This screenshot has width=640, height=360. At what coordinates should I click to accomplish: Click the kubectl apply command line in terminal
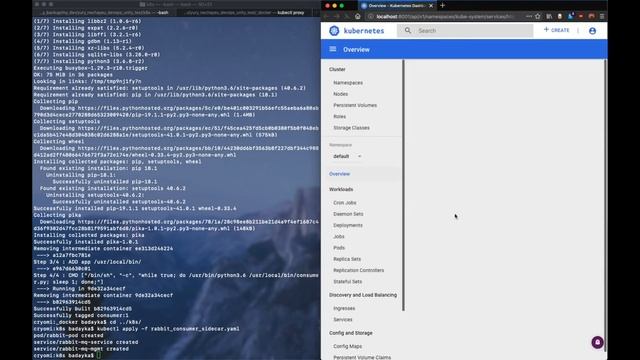[x=137, y=329]
